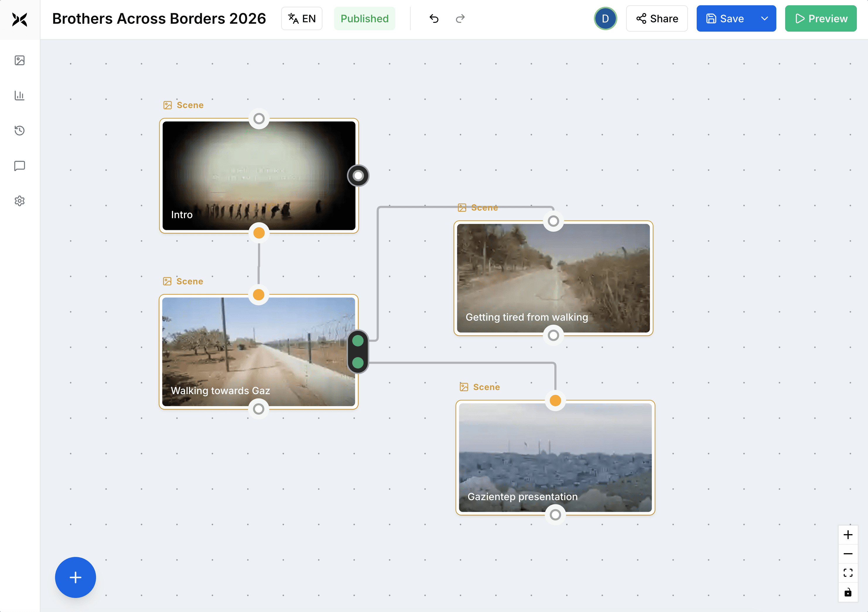This screenshot has width=868, height=612.
Task: Click the blue add node button
Action: pos(76,577)
